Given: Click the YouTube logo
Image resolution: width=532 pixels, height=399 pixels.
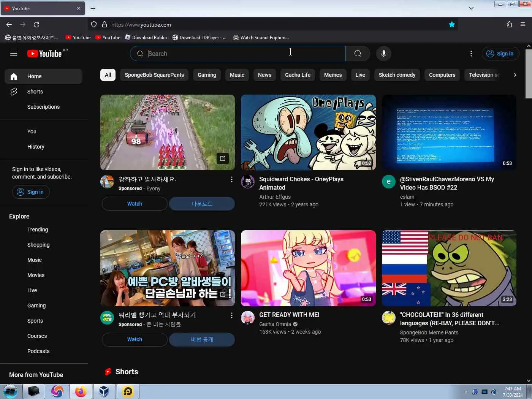Looking at the screenshot, I should [44, 54].
